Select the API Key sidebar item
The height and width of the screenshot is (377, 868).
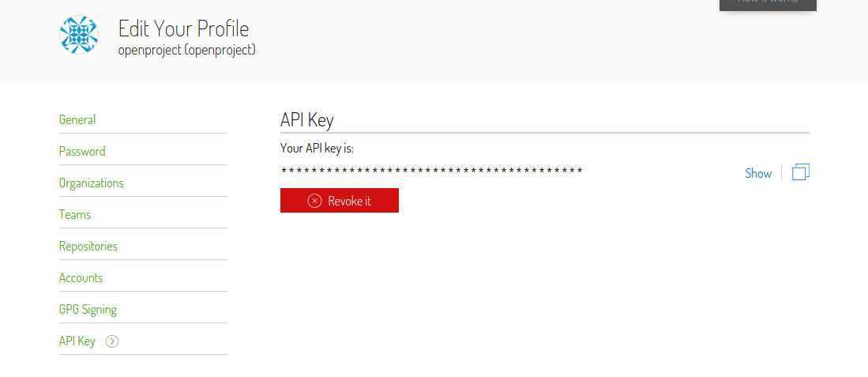click(77, 341)
